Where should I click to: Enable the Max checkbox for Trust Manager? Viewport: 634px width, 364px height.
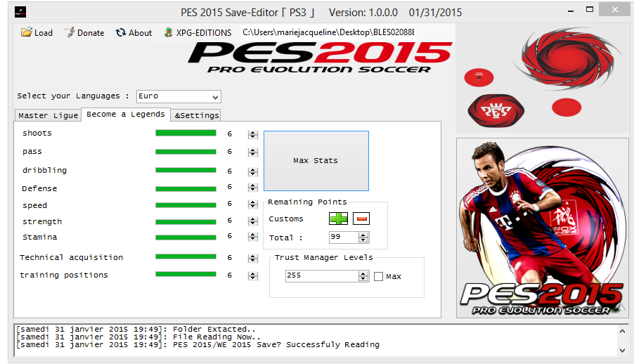point(379,276)
